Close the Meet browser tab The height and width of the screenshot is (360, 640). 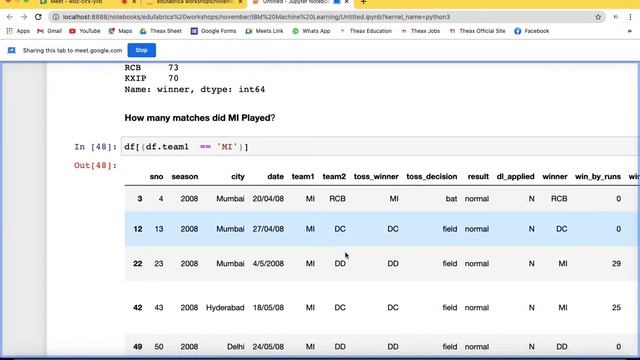point(134,2)
